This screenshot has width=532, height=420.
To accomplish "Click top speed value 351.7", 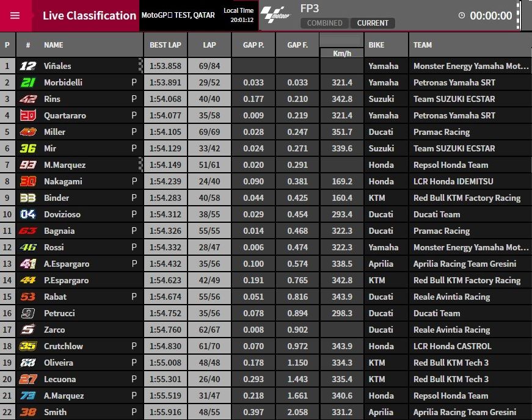I will [342, 132].
